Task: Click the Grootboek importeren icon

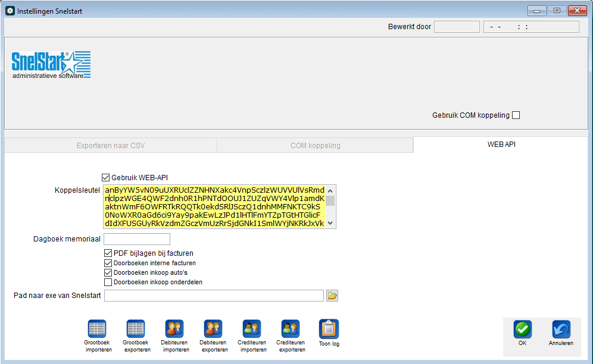Action: click(x=97, y=329)
